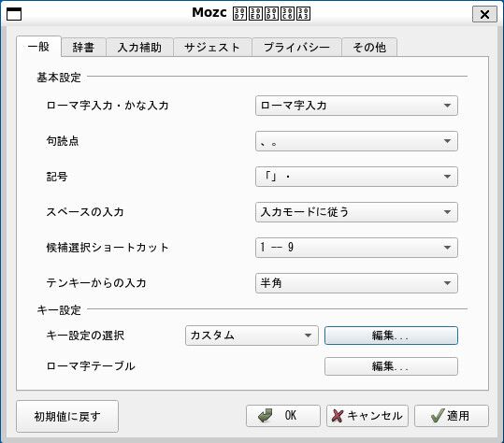Open the 記号 symbol style dropdown
This screenshot has height=443, width=504.
pos(356,177)
